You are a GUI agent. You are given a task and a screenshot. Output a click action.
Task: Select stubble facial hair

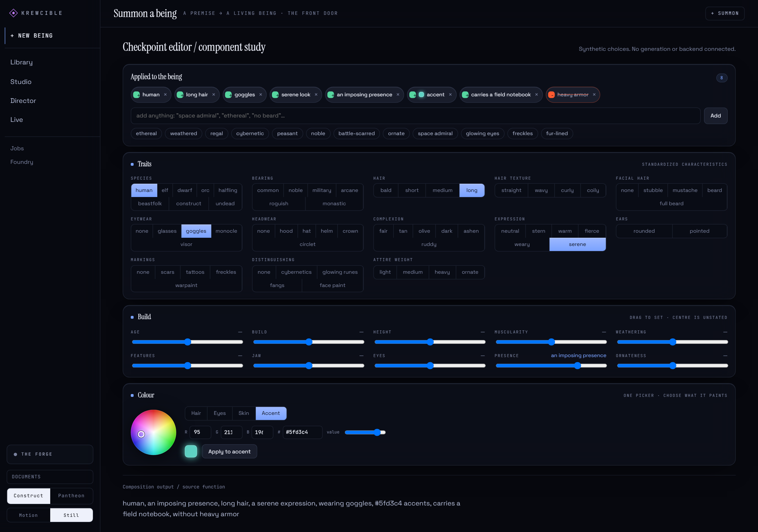(x=653, y=190)
